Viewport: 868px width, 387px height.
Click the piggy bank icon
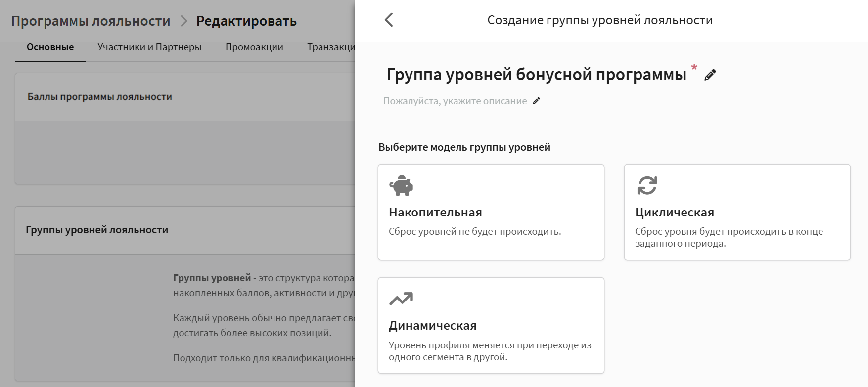pos(401,186)
